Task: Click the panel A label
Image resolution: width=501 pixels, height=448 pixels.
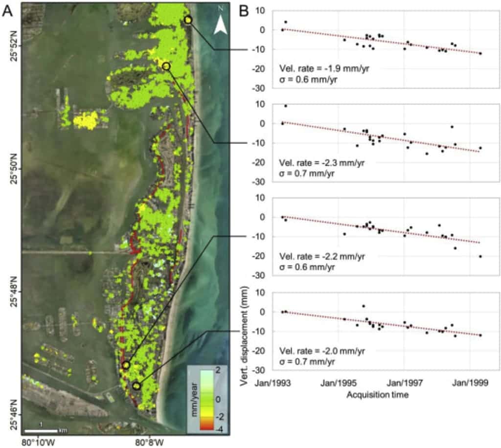Action: pos(9,12)
